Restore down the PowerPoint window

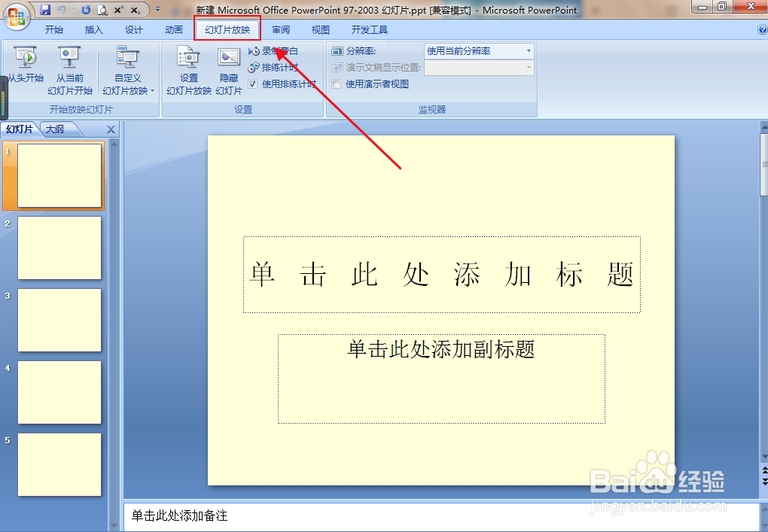pos(721,6)
